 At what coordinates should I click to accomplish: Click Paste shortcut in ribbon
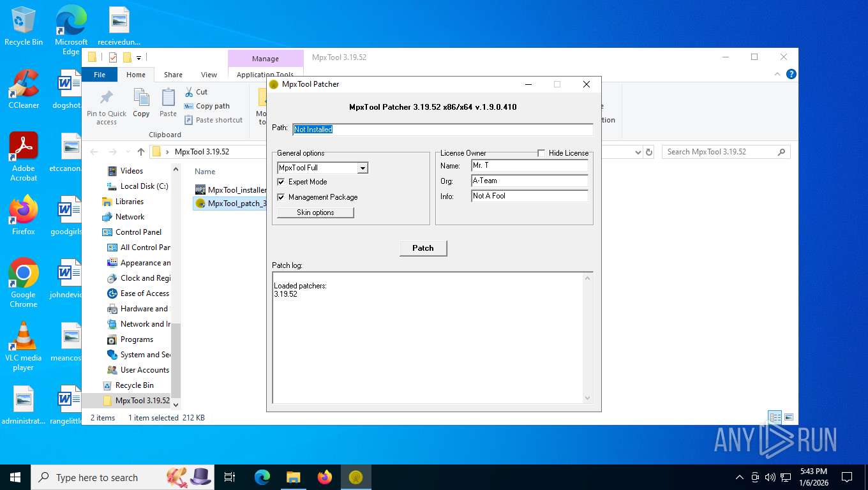(214, 120)
